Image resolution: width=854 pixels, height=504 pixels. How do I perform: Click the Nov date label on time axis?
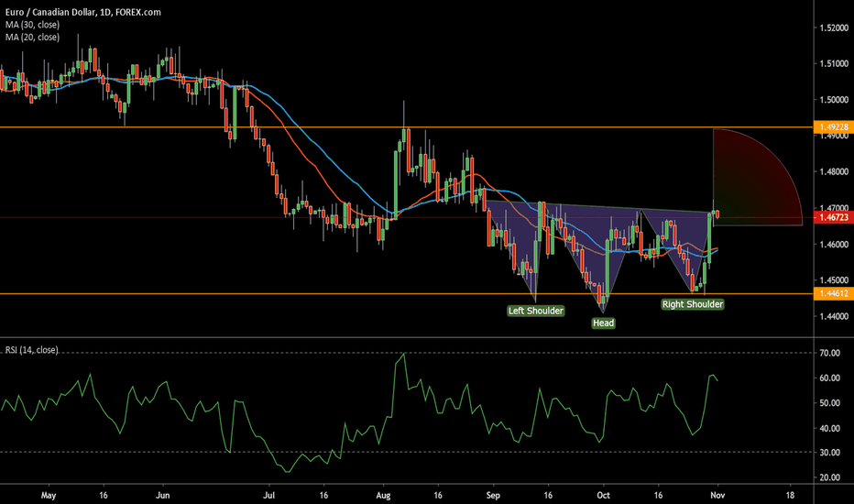[717, 495]
